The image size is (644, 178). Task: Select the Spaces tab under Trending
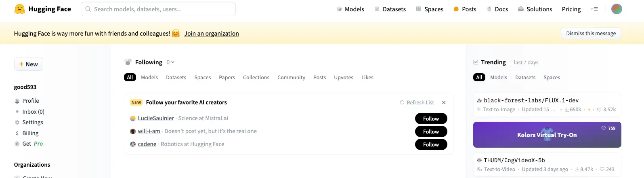(x=552, y=77)
